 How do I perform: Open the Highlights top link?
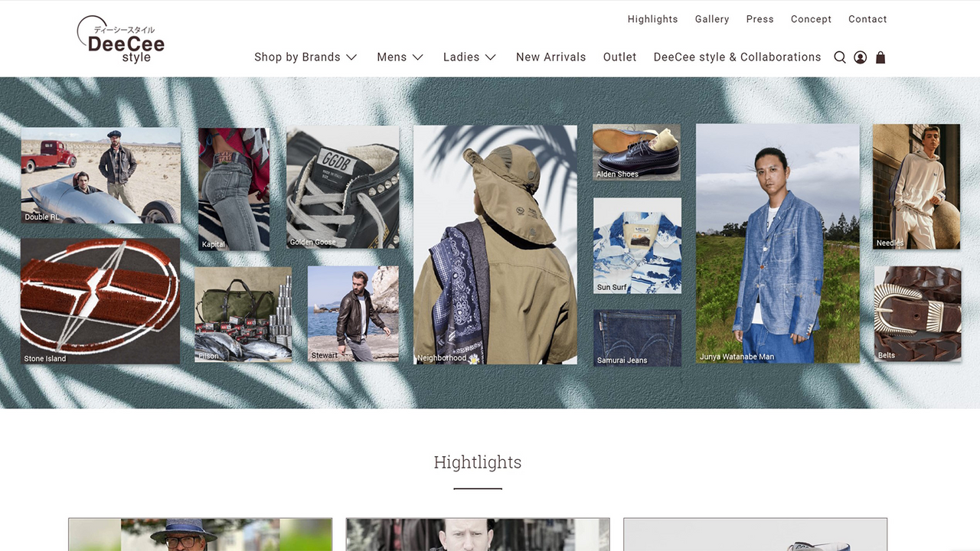pos(653,19)
